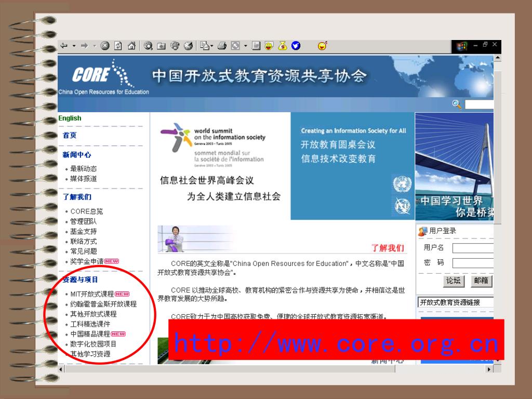
Task: Open the 常见问题 link
Action: click(x=84, y=251)
